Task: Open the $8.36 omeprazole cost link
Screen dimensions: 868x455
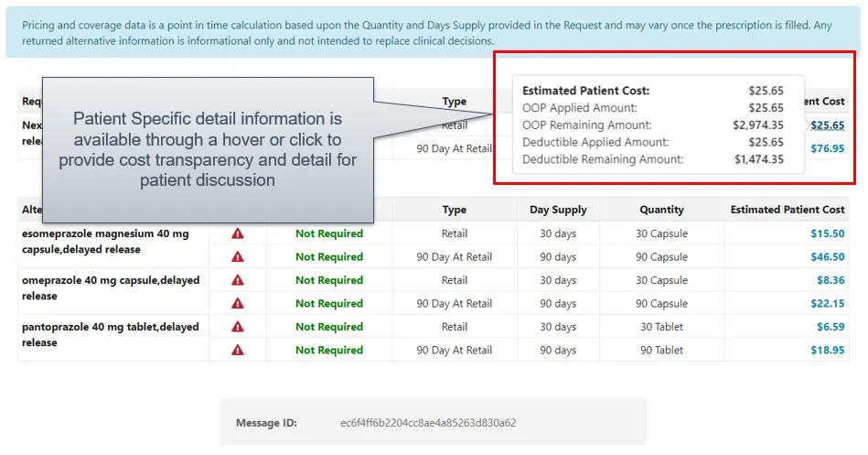Action: (x=830, y=280)
